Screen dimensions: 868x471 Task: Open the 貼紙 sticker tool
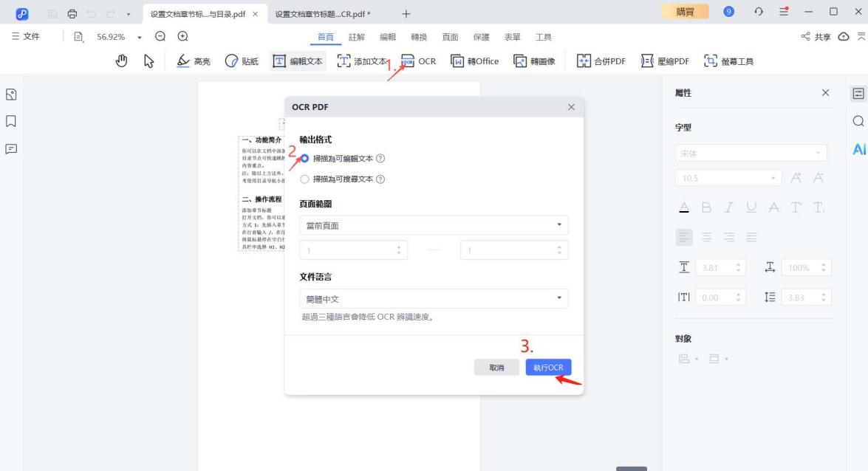[x=242, y=61]
